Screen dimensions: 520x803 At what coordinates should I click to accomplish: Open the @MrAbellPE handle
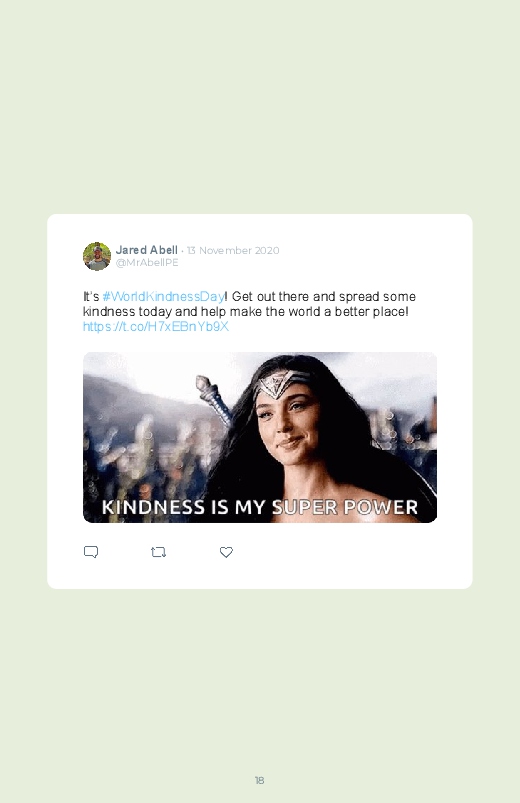[147, 262]
